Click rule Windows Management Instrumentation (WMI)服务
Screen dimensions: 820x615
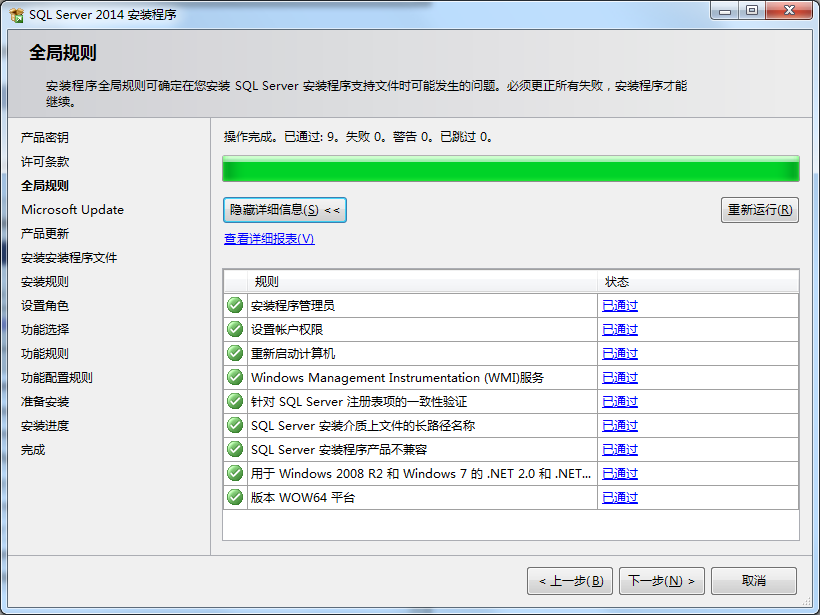397,378
